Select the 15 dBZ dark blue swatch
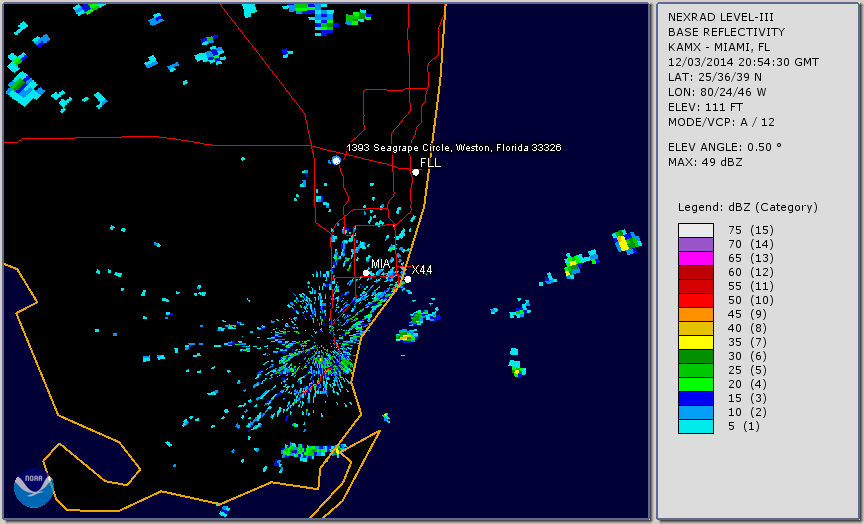864x524 pixels. (696, 398)
